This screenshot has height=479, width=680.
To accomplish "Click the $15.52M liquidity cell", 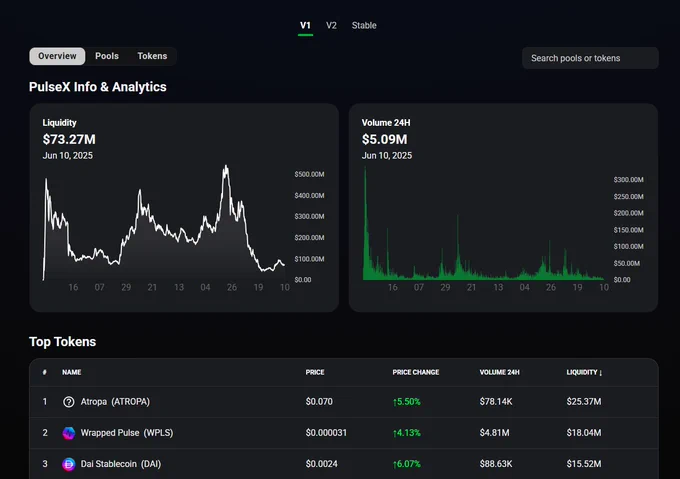I will 584,464.
